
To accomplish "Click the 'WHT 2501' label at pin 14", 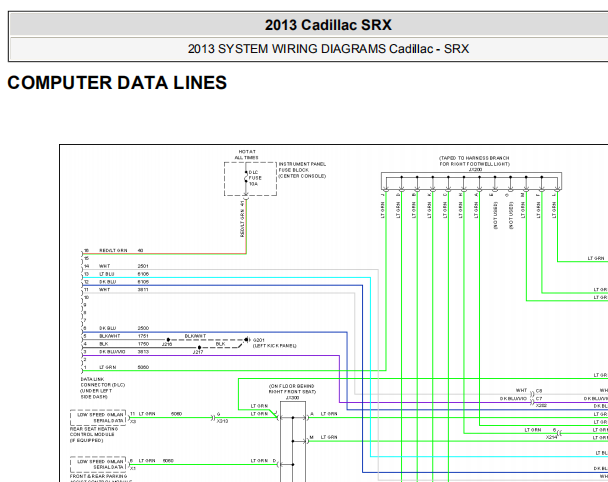I will tap(124, 266).
